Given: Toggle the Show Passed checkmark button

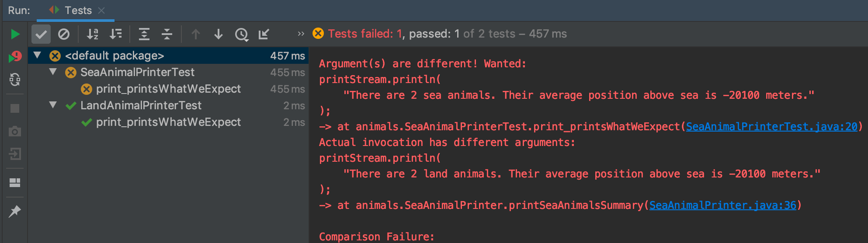Looking at the screenshot, I should pos(41,34).
